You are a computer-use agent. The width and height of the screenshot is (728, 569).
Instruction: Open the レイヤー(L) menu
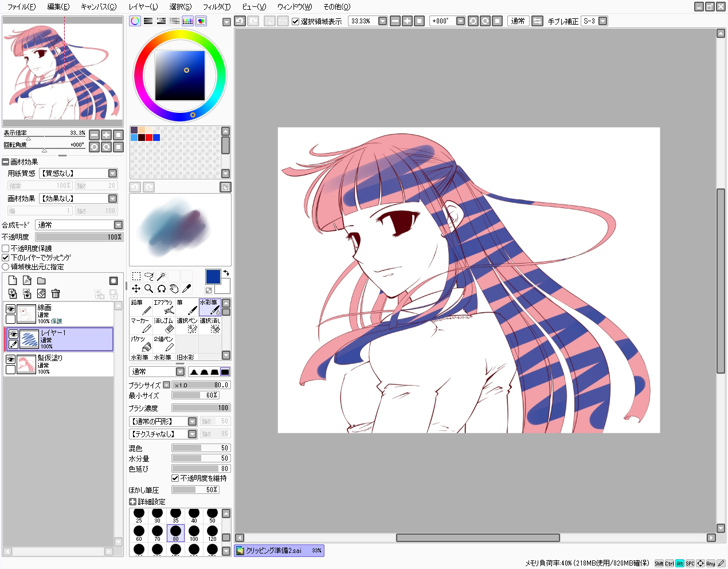pos(143,6)
